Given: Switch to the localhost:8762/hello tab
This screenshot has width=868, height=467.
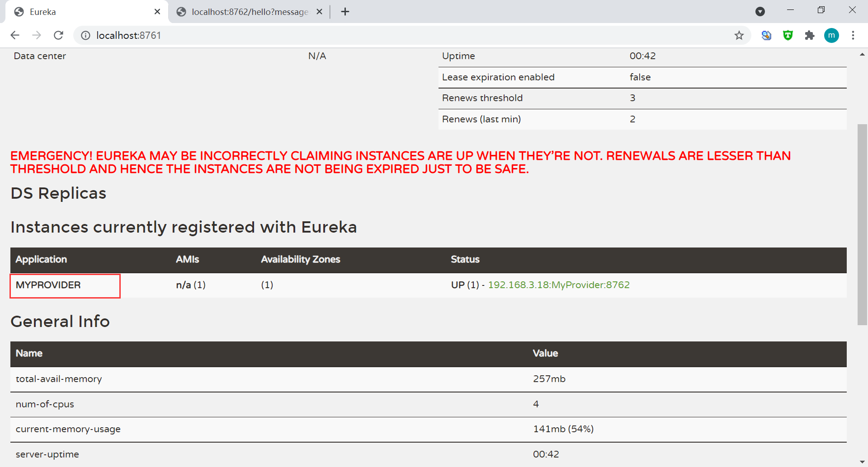Looking at the screenshot, I should coord(250,12).
